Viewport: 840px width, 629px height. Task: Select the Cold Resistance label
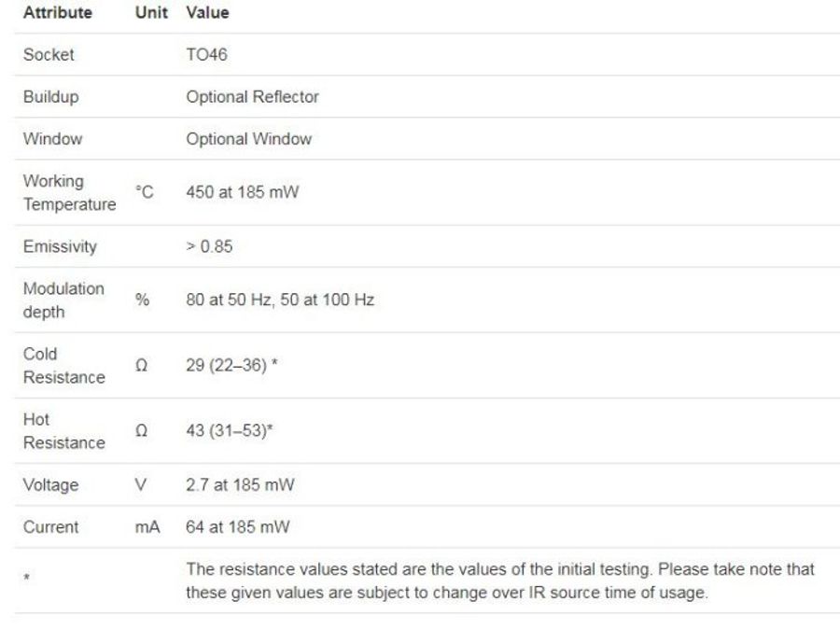pos(63,366)
